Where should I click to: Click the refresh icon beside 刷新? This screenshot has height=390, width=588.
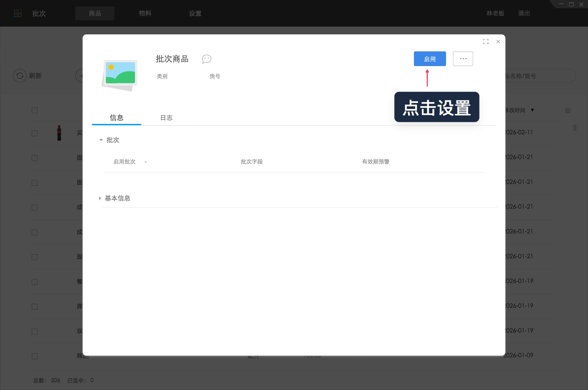(x=19, y=75)
